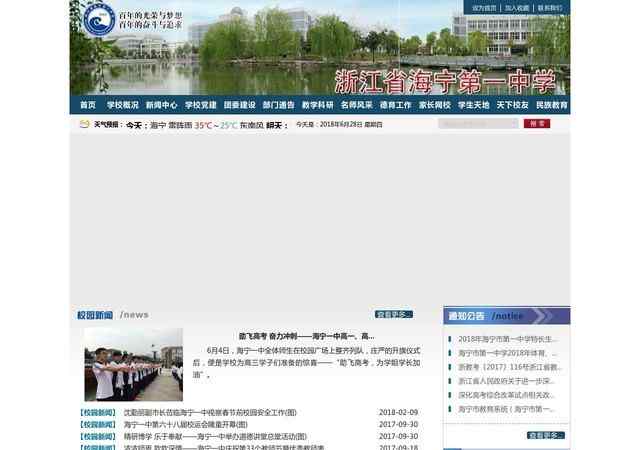Screen dimensions: 640x450
Task: Open the 家长网校 menu item
Action: [435, 105]
